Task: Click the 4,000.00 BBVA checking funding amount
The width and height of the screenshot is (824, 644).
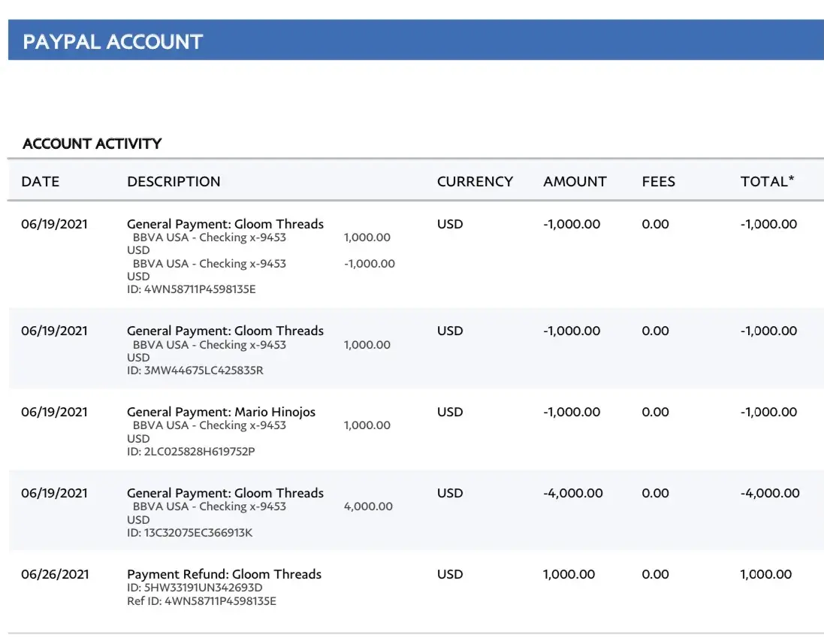Action: point(368,506)
